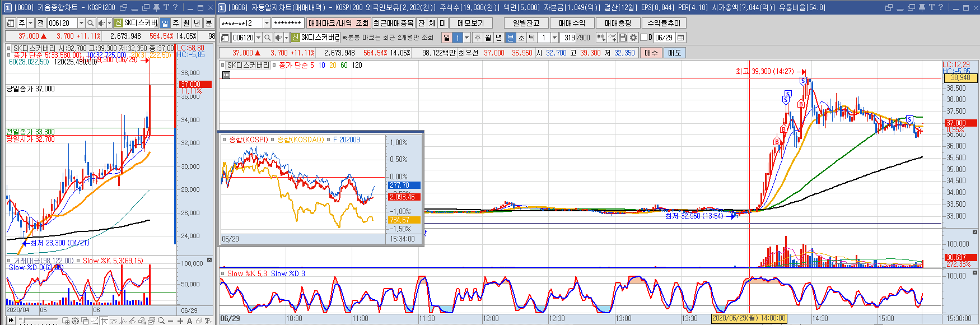Expand speaker dropdown arrow in right toolbar
980x325 pixels.
(286, 38)
